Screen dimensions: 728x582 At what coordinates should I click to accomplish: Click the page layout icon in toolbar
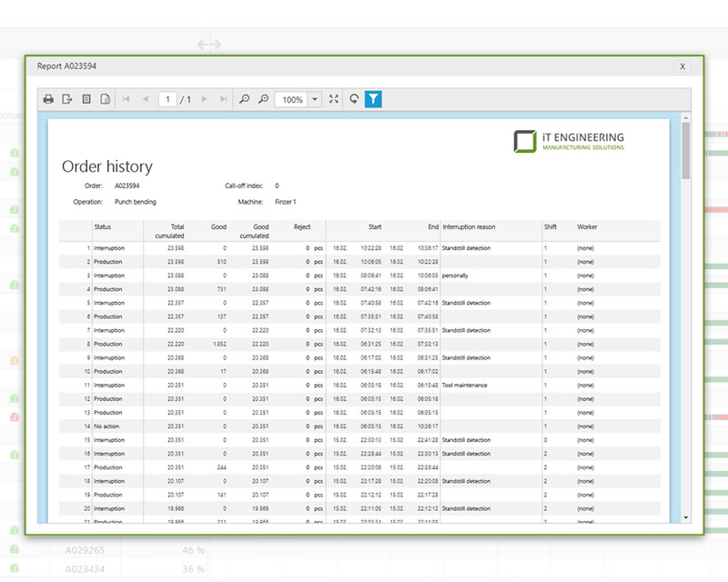86,99
